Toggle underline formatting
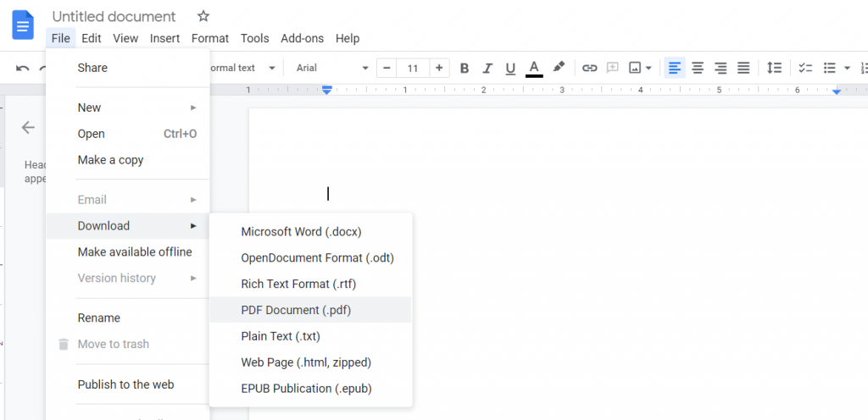Viewport: 868px width, 420px height. (509, 68)
